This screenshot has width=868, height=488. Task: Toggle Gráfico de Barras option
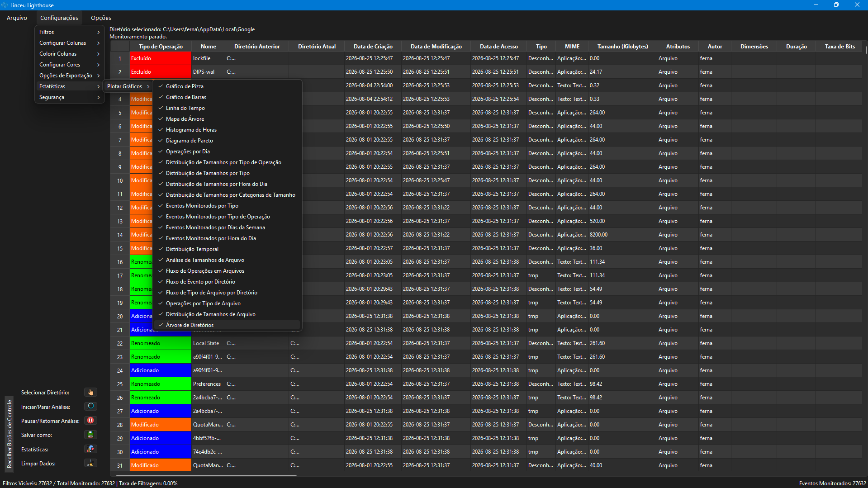tap(227, 97)
